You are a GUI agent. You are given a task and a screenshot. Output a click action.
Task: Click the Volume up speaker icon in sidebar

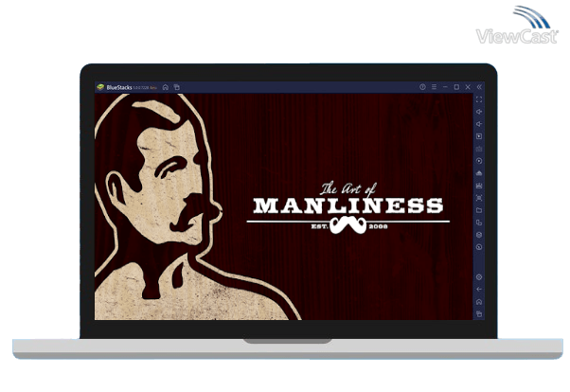click(479, 112)
